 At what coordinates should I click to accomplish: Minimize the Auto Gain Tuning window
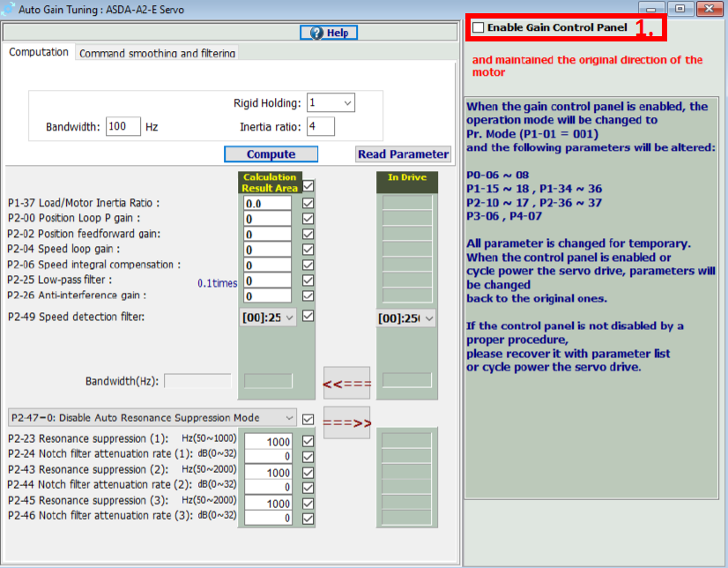click(x=652, y=8)
